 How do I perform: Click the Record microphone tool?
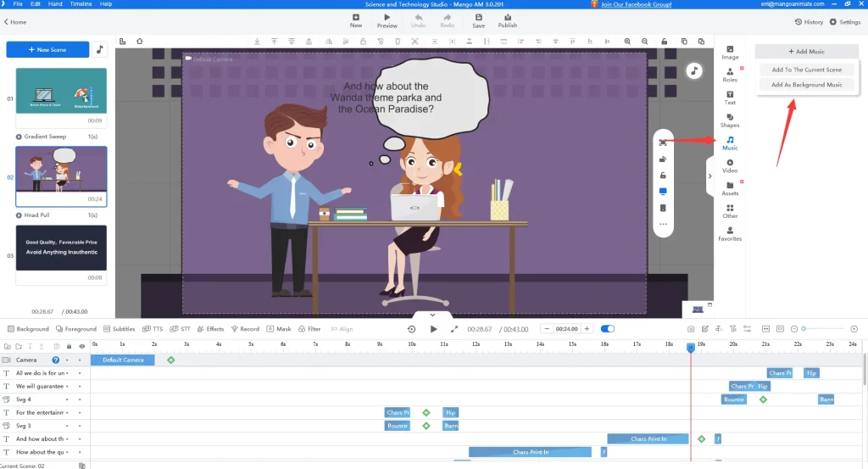[x=245, y=329]
